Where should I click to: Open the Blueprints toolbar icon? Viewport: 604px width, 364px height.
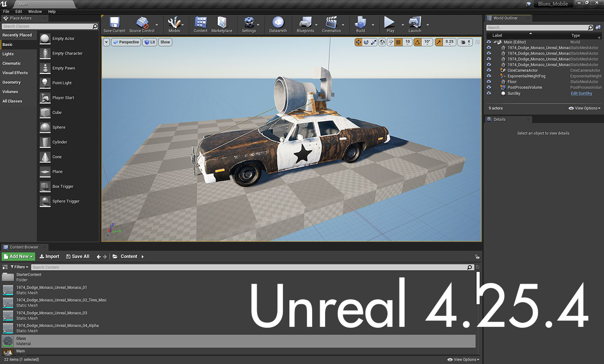[306, 23]
